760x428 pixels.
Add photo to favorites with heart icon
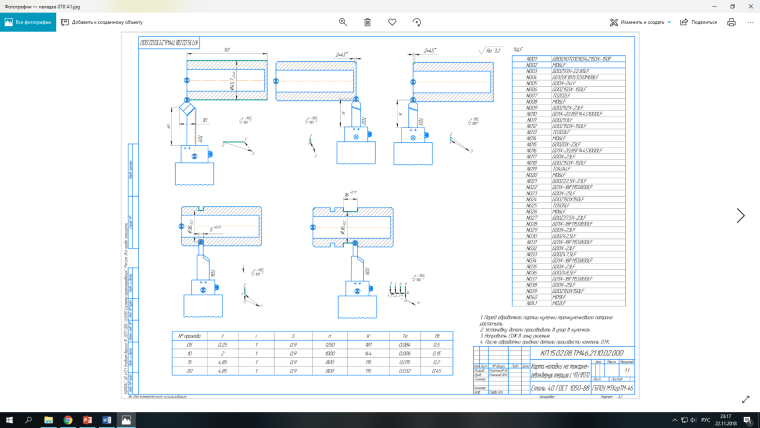392,22
